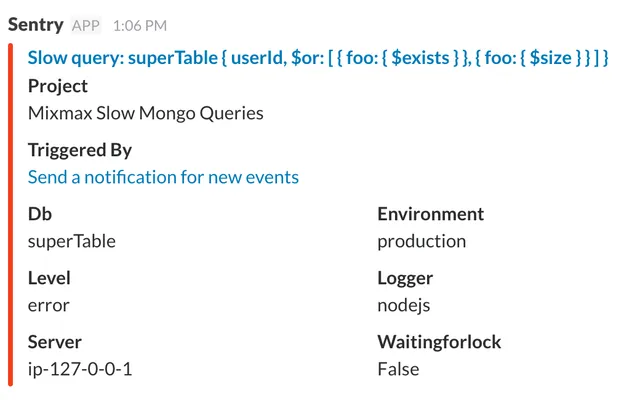Click the Db field label
Image resolution: width=640 pixels, height=400 pixels.
[x=40, y=214]
